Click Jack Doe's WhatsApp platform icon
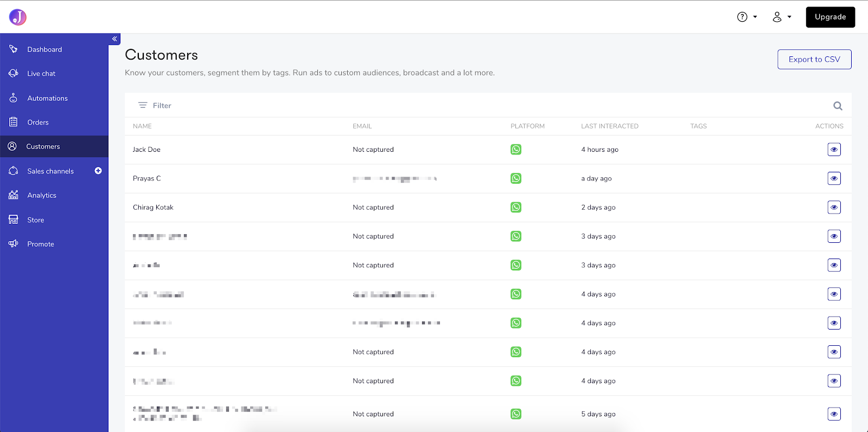 point(516,150)
